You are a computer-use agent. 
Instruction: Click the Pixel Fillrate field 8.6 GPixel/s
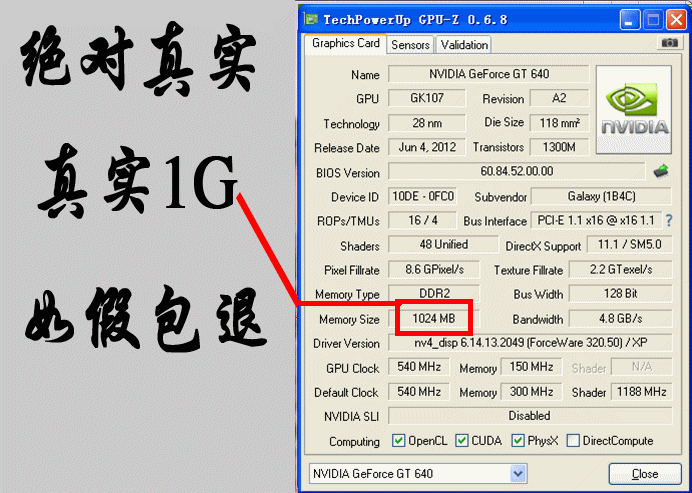coord(434,270)
